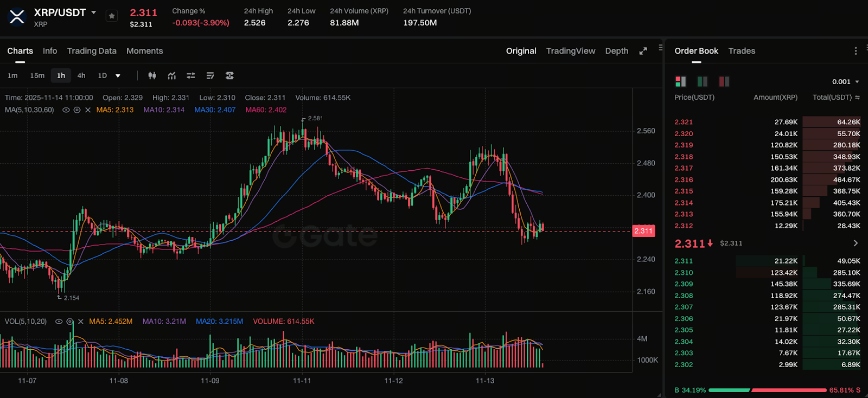Switch the Total(USDT) column display with the swap icon
The image size is (868, 398).
click(x=857, y=98)
